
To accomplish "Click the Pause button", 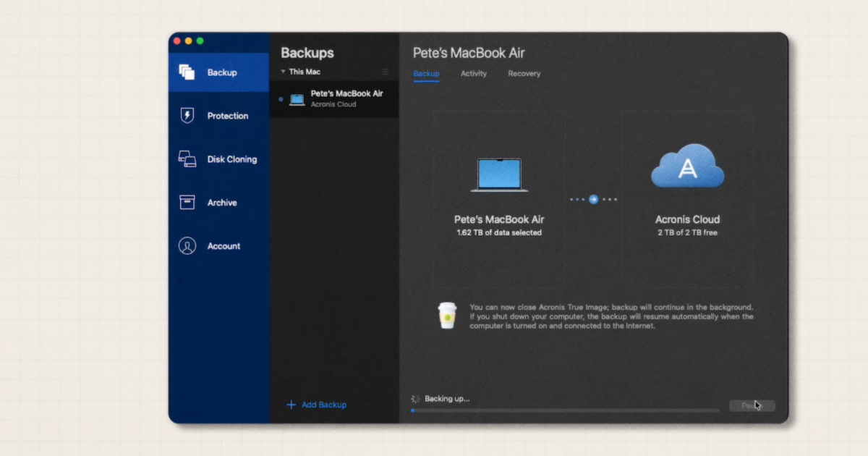I will [x=752, y=406].
